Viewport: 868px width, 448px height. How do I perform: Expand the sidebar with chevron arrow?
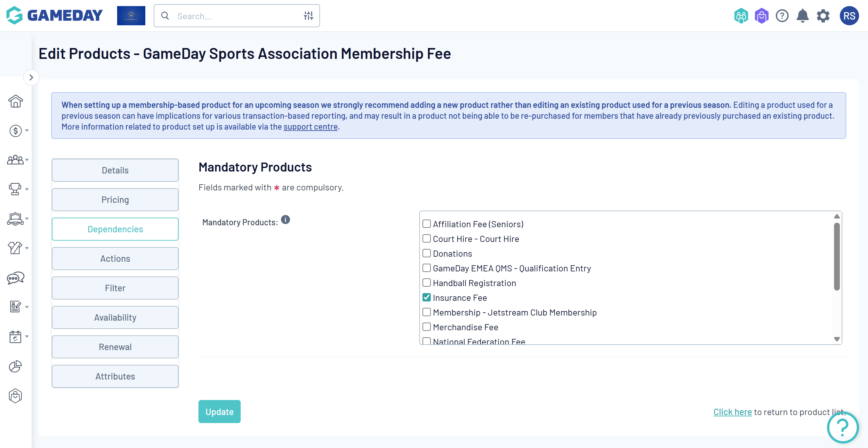coord(31,77)
